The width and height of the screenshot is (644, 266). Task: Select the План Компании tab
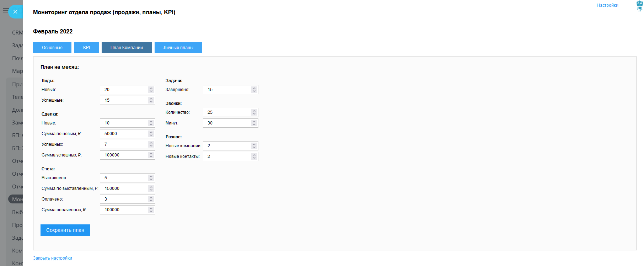pyautogui.click(x=127, y=48)
